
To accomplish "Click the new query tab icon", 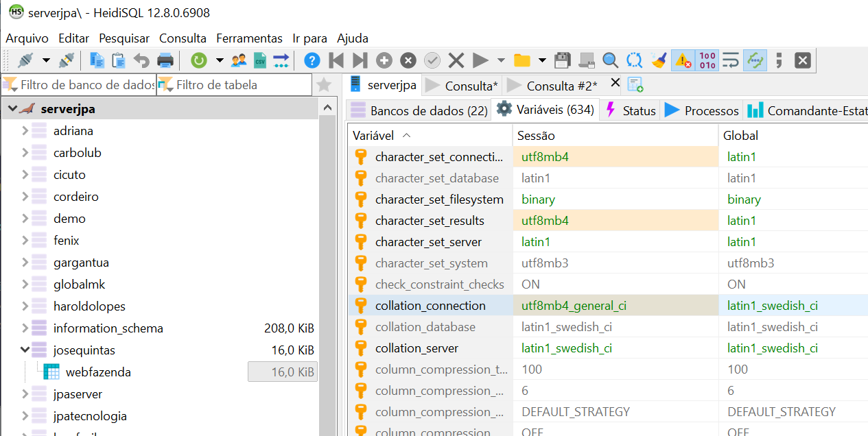I will pyautogui.click(x=635, y=85).
